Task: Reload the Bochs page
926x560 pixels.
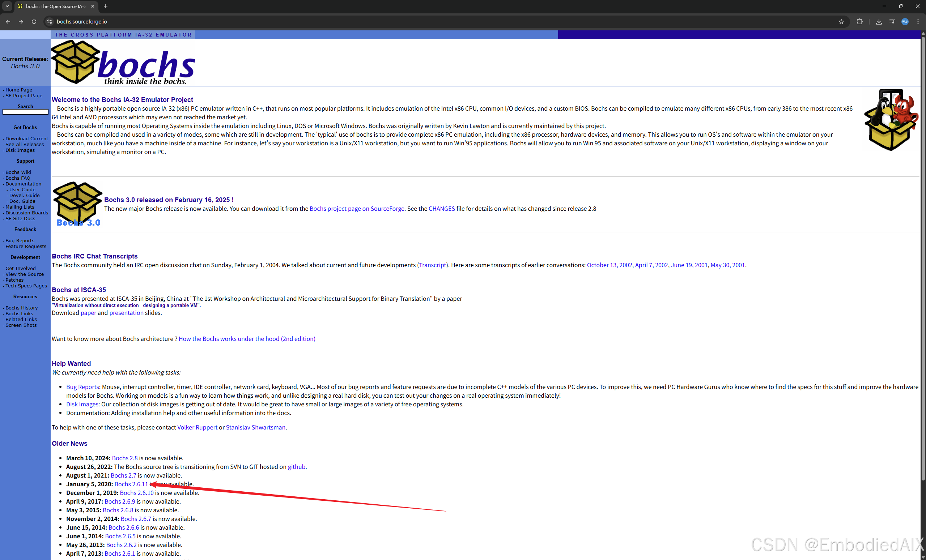Action: click(34, 22)
